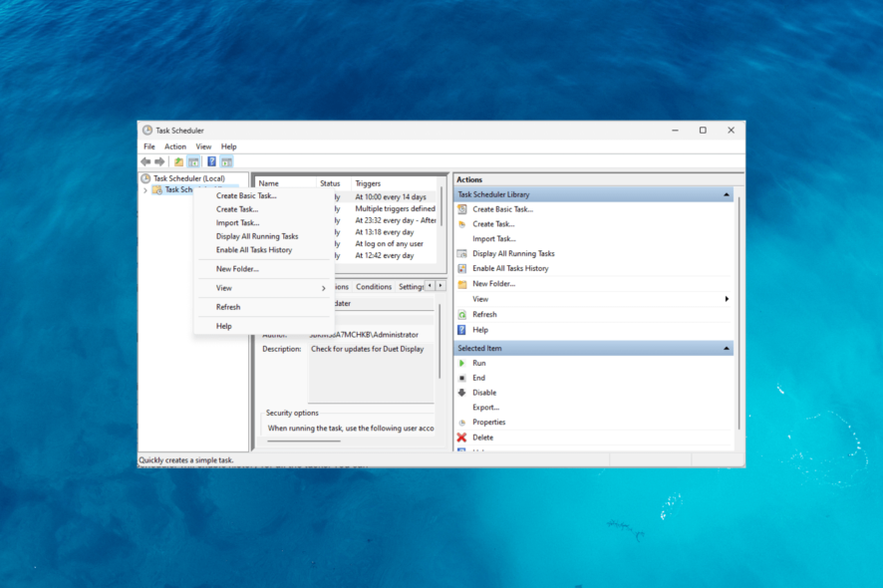Image resolution: width=883 pixels, height=588 pixels.
Task: Click the back navigation arrow icon
Action: (x=147, y=160)
